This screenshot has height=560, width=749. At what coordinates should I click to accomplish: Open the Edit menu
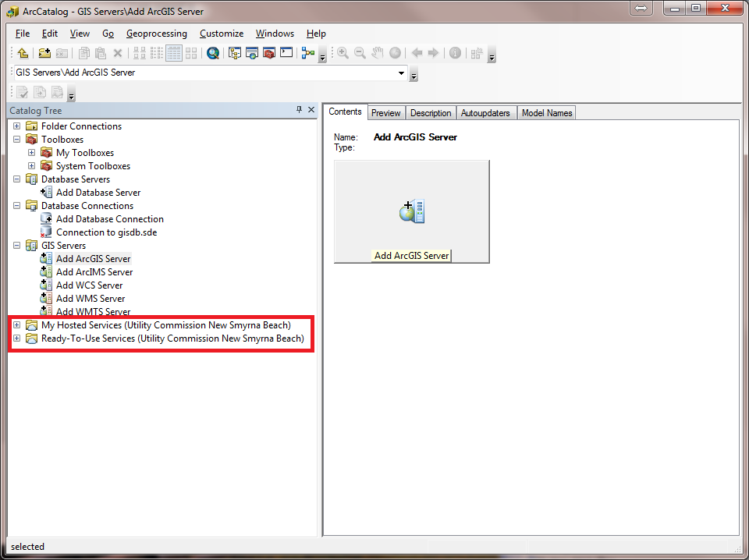point(50,34)
